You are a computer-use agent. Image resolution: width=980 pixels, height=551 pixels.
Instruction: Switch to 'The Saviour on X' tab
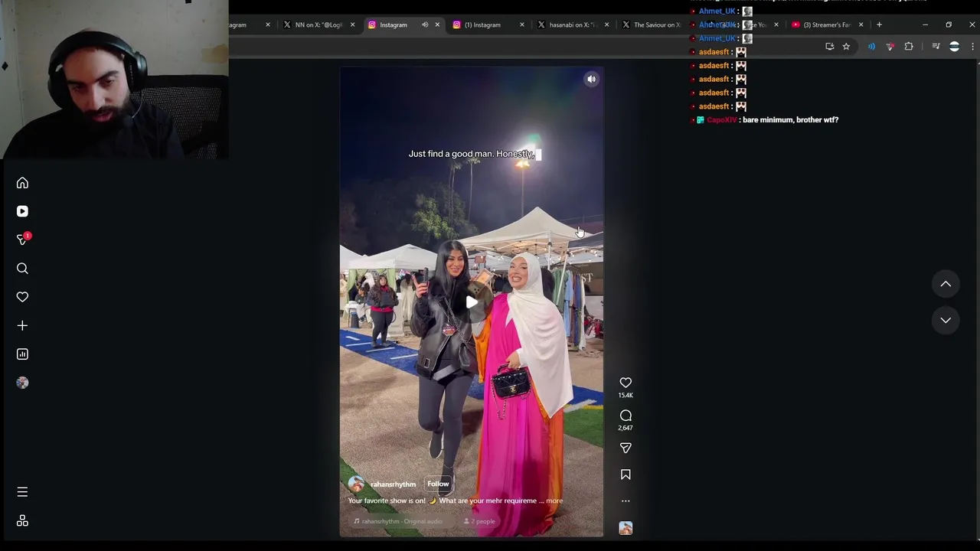coord(651,24)
